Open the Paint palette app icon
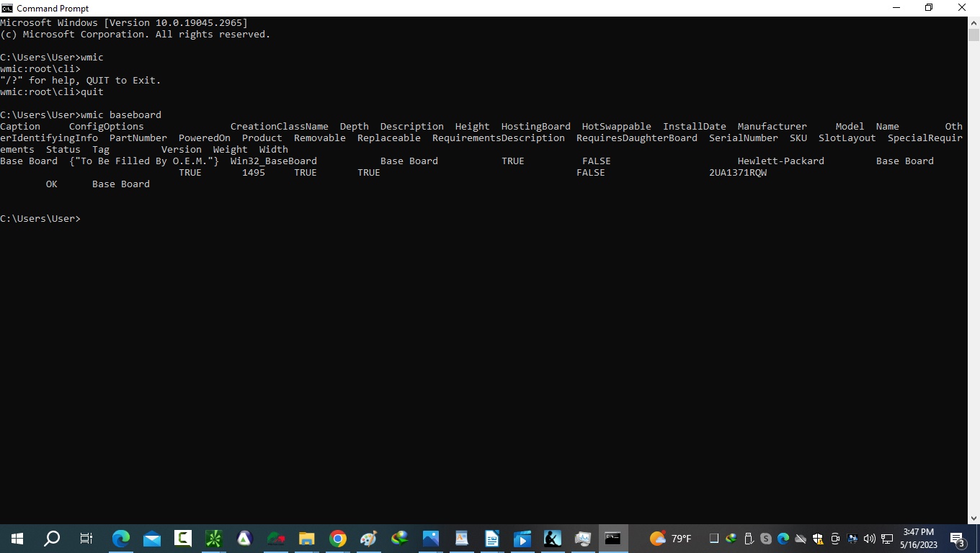Image resolution: width=980 pixels, height=553 pixels. pos(368,539)
